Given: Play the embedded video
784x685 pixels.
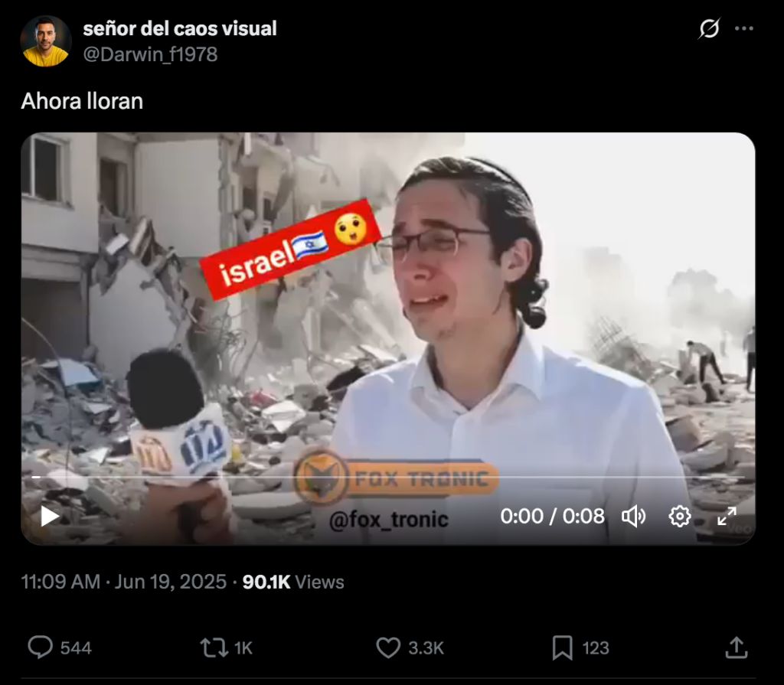Looking at the screenshot, I should click(x=50, y=516).
